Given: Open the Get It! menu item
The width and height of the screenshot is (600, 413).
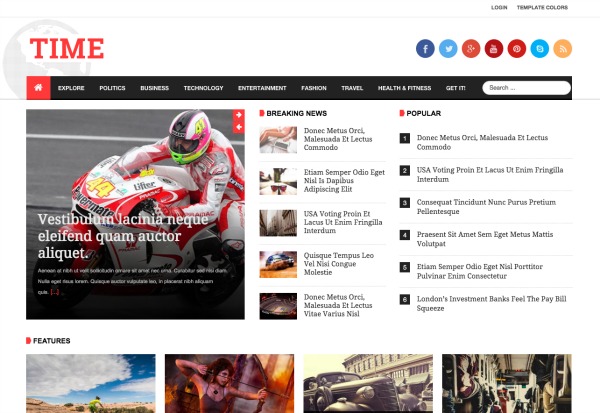Looking at the screenshot, I should pyautogui.click(x=455, y=88).
